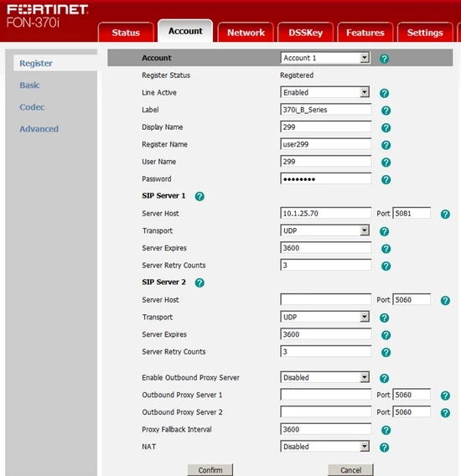Switch to the Settings tab
The width and height of the screenshot is (461, 476).
425,33
